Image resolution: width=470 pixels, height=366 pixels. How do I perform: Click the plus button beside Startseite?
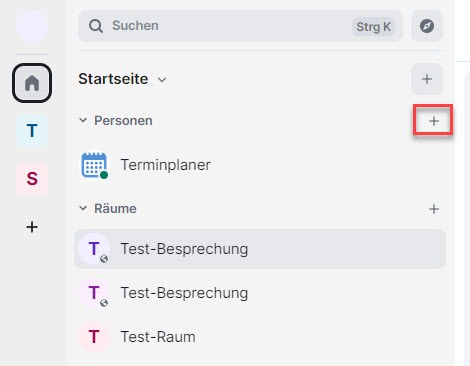pos(427,79)
